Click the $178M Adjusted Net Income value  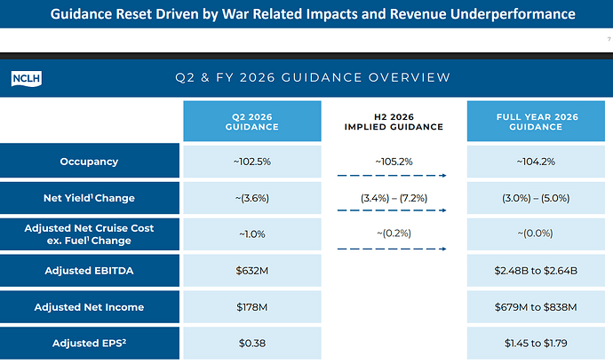tap(252, 307)
